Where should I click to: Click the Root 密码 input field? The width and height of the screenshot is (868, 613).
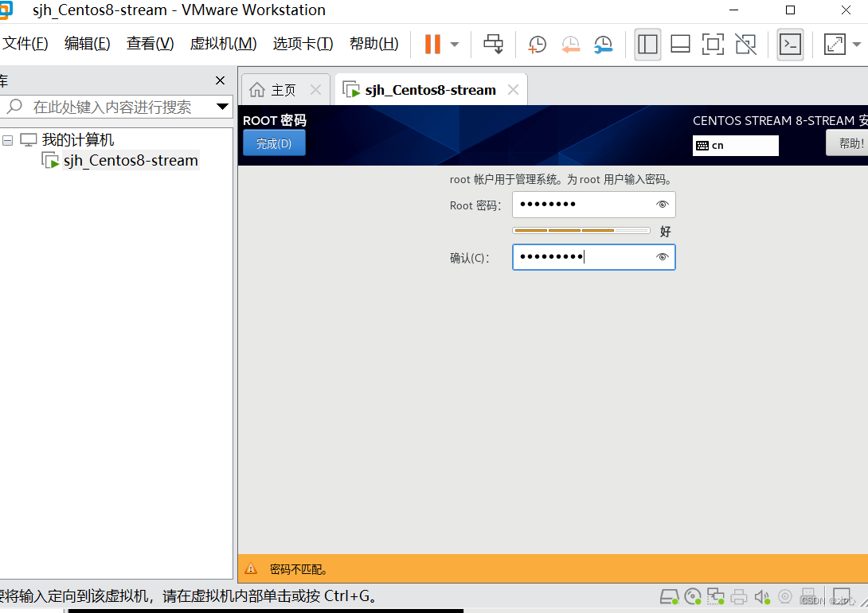coord(593,205)
